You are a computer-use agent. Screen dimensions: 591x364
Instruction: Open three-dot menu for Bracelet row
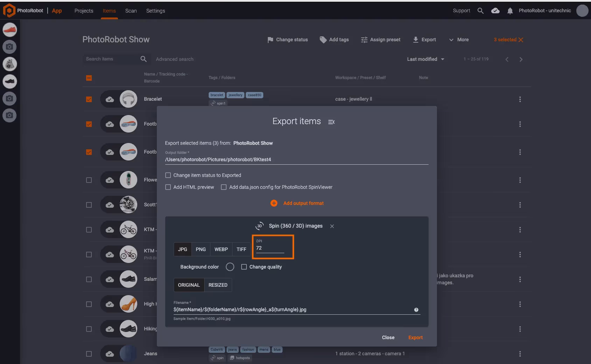click(x=520, y=99)
